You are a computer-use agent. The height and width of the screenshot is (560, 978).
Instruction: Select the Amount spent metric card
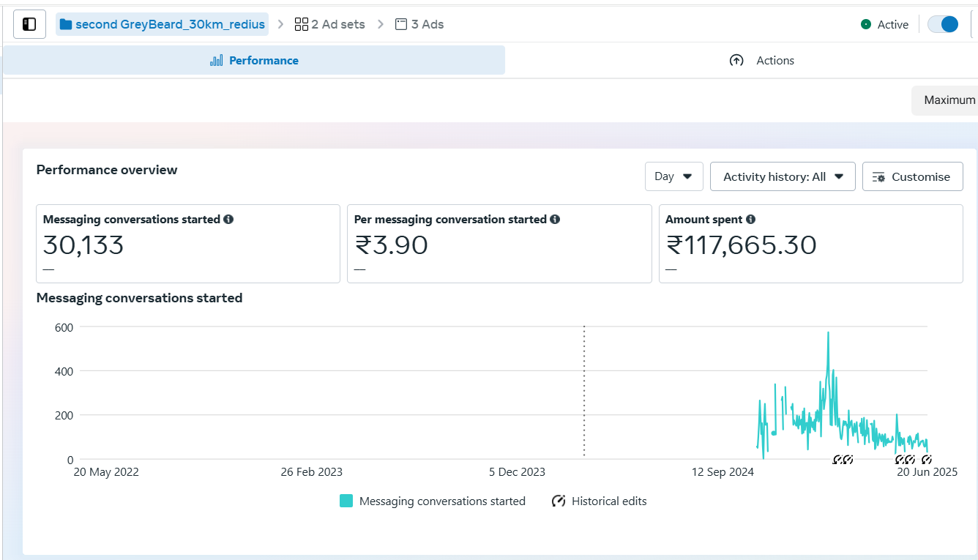[810, 244]
